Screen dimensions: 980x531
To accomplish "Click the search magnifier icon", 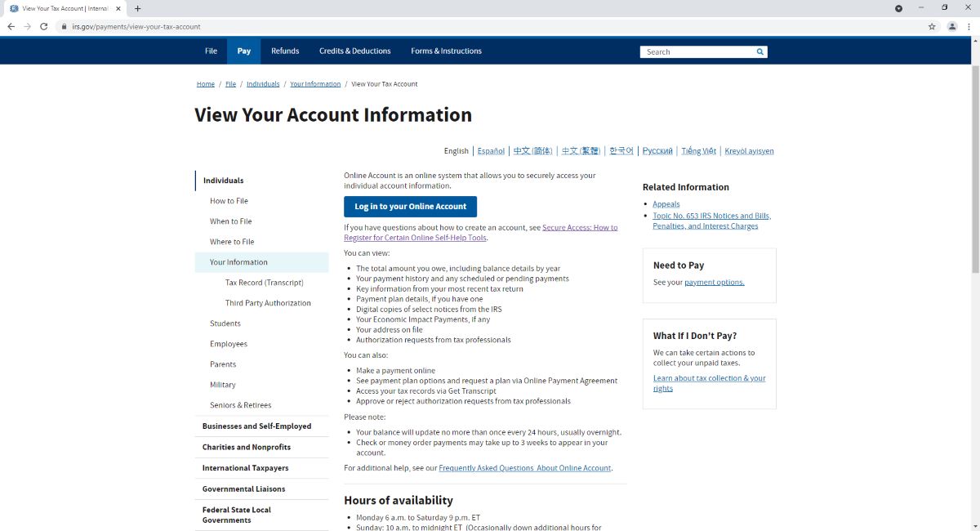I will (760, 51).
